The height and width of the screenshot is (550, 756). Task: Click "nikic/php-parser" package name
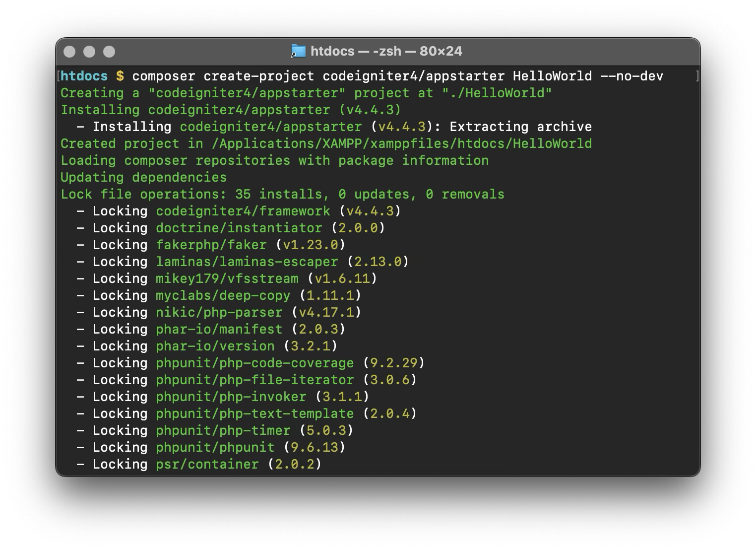coord(219,312)
